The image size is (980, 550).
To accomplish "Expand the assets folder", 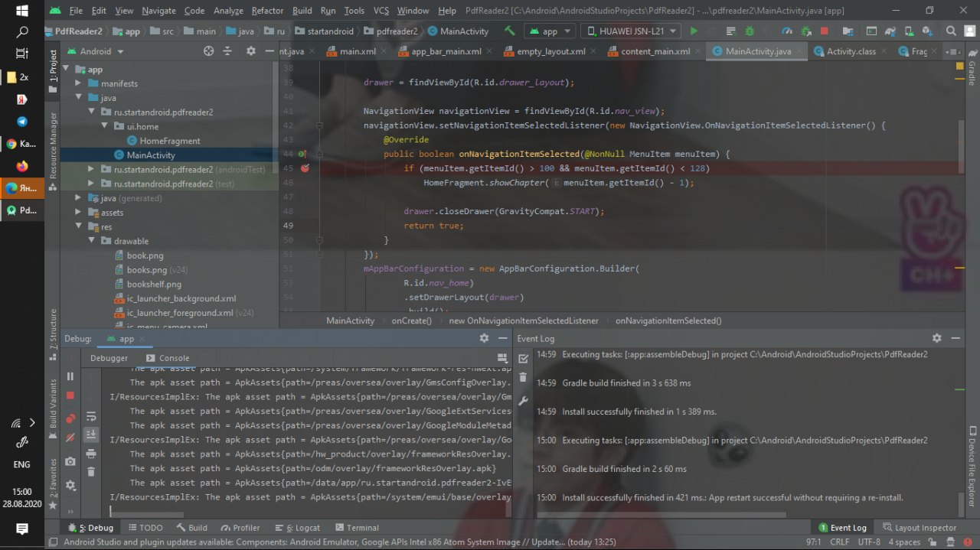I will point(79,213).
